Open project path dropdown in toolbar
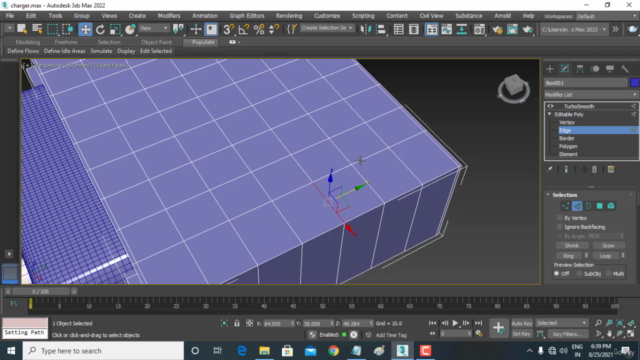640x360 pixels. 573,29
